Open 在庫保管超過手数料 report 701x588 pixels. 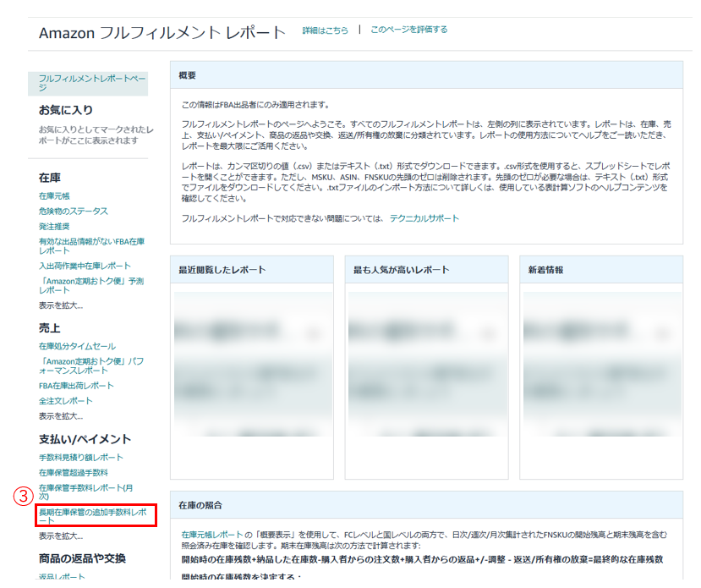[74, 473]
